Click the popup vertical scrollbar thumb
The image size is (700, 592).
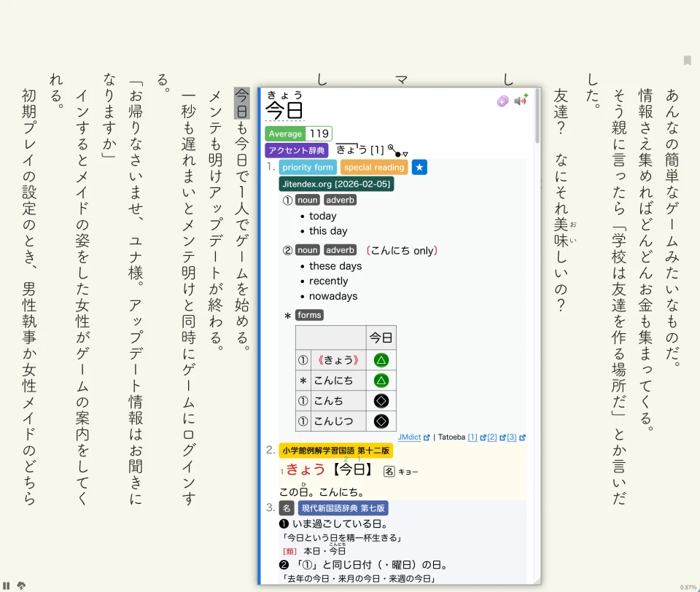537,116
